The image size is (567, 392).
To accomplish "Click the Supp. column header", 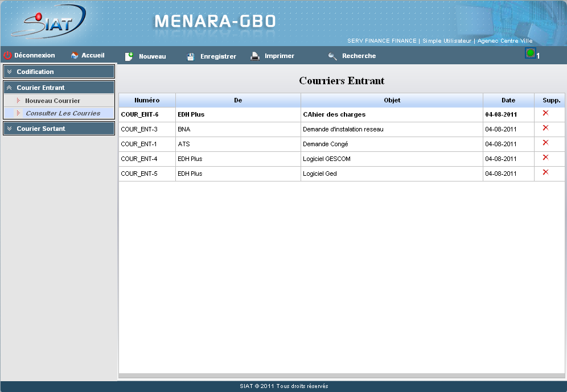I will pyautogui.click(x=551, y=100).
